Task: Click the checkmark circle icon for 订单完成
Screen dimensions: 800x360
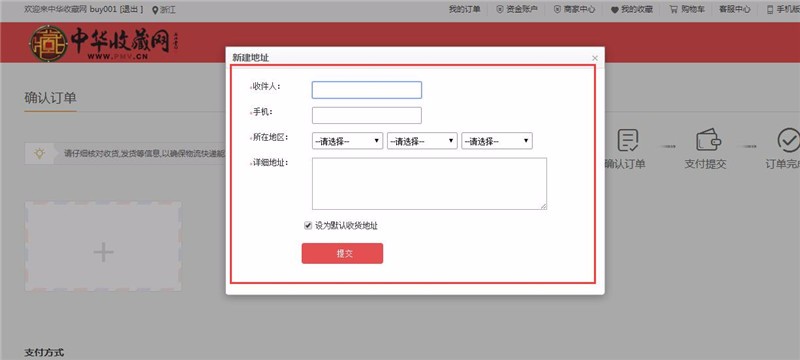Action: tap(789, 140)
